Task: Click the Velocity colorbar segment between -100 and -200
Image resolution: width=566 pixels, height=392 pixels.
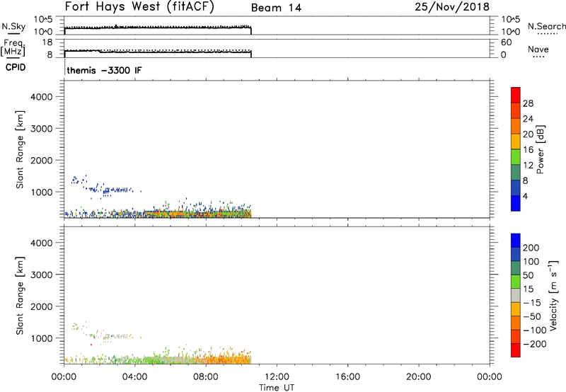Action: [x=516, y=336]
